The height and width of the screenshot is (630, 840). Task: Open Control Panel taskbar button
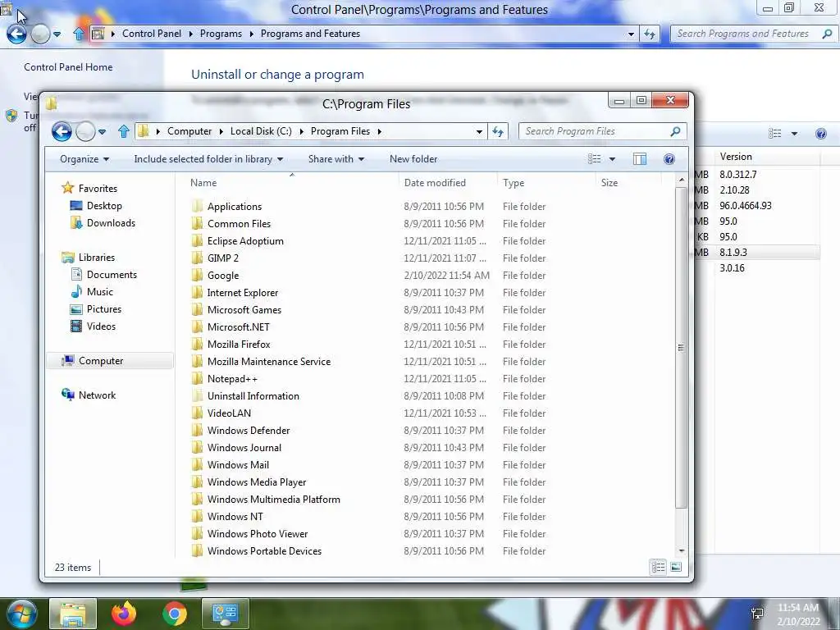click(x=225, y=614)
